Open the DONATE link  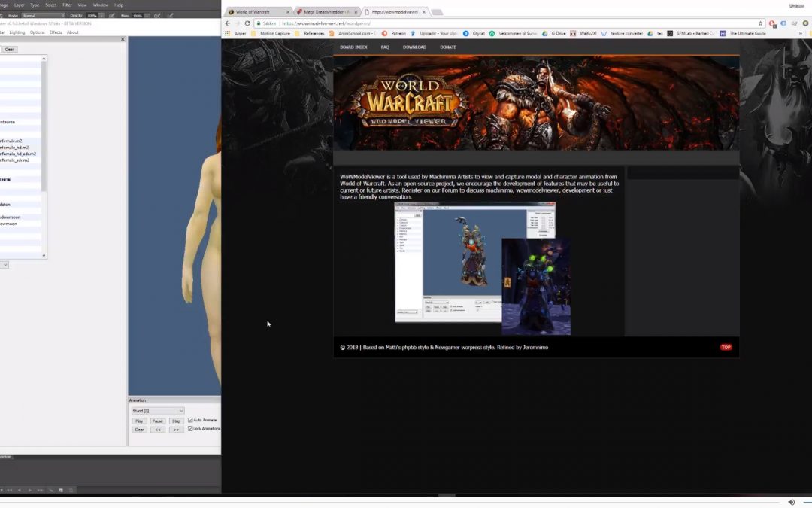(x=448, y=47)
